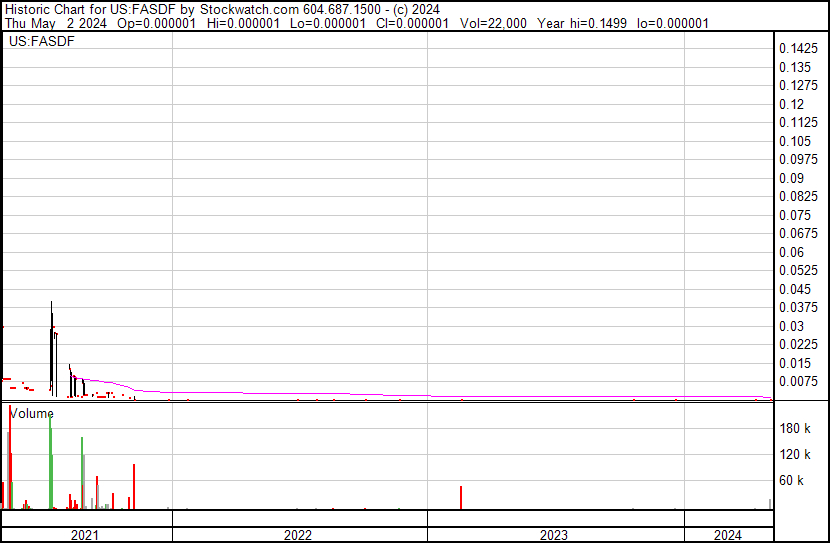830x543 pixels.
Task: Click the gray volume bar at 2024's end
Action: (770, 504)
